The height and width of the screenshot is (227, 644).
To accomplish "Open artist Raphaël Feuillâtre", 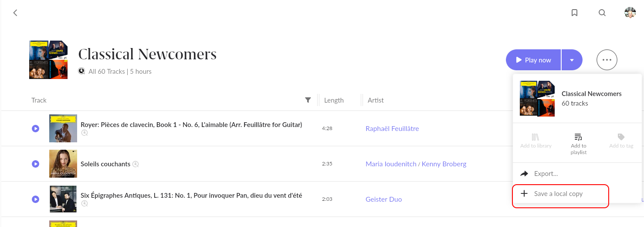I will [x=392, y=128].
